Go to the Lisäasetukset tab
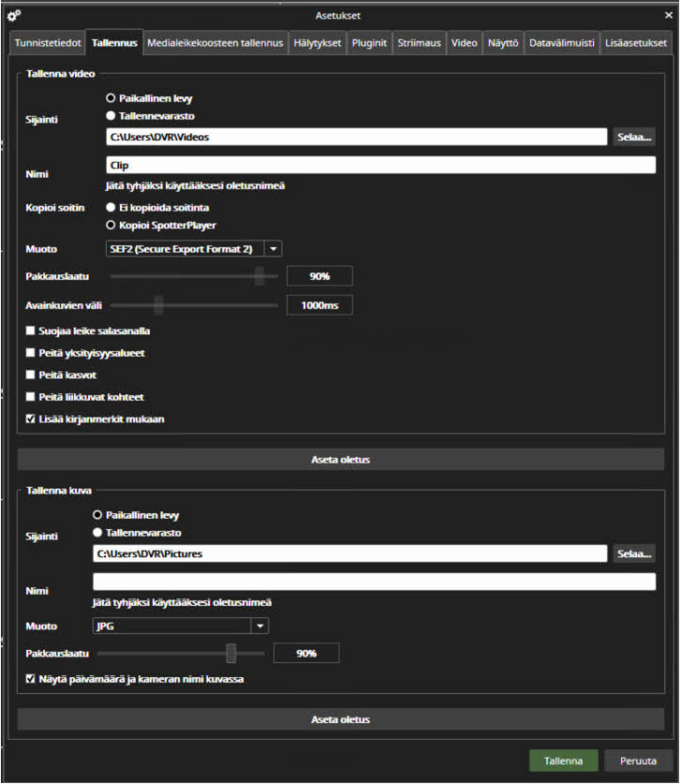The height and width of the screenshot is (784, 681). pyautogui.click(x=636, y=43)
